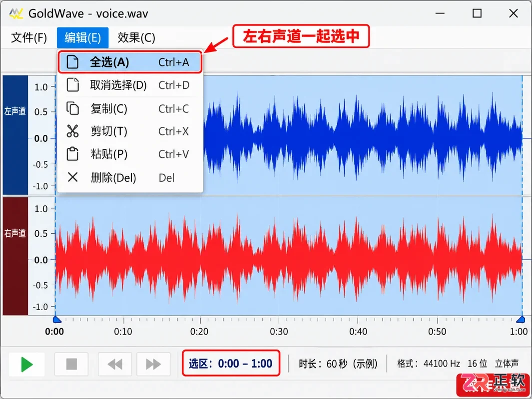Click the 选区: 0:00 – 1:00 status field
The width and height of the screenshot is (532, 399).
point(231,364)
